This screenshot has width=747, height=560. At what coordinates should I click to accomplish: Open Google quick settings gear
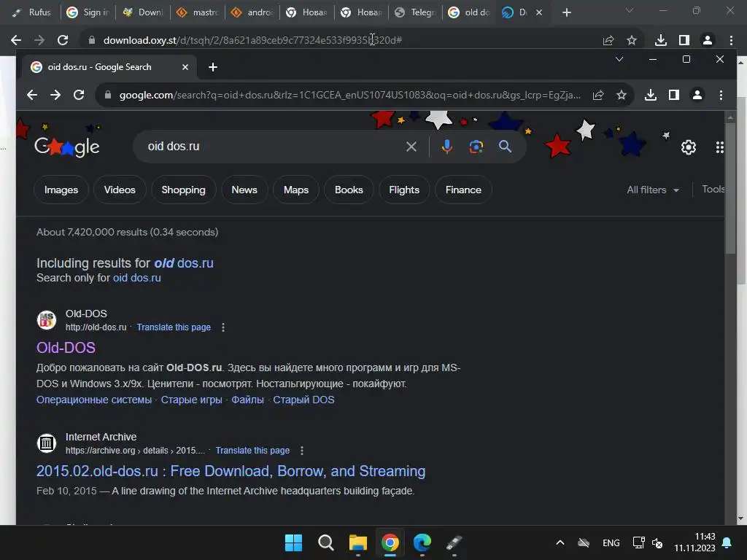click(689, 147)
